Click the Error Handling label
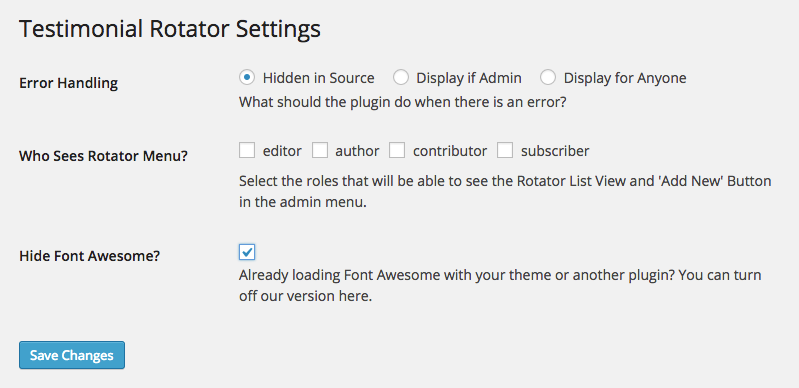The image size is (799, 388). (68, 83)
